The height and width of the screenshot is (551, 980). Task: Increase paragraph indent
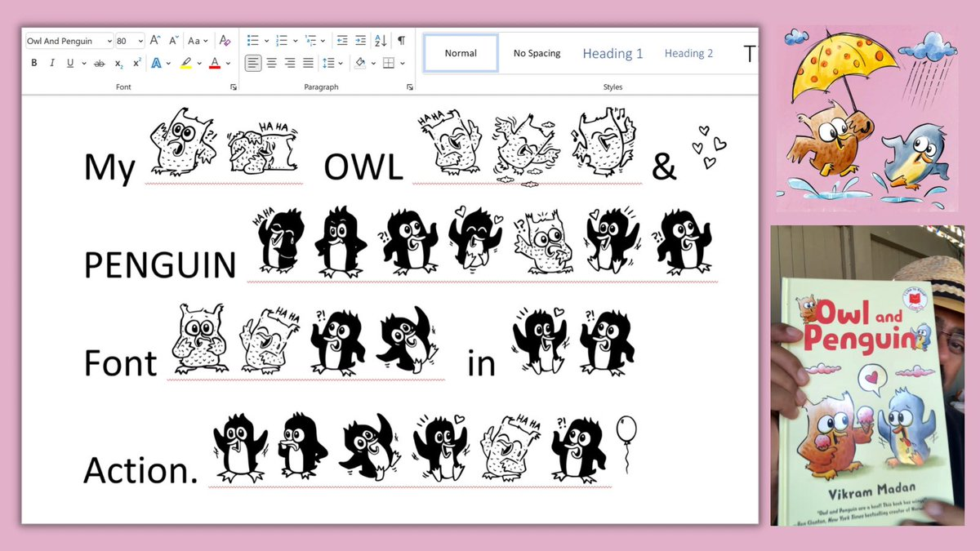[361, 40]
